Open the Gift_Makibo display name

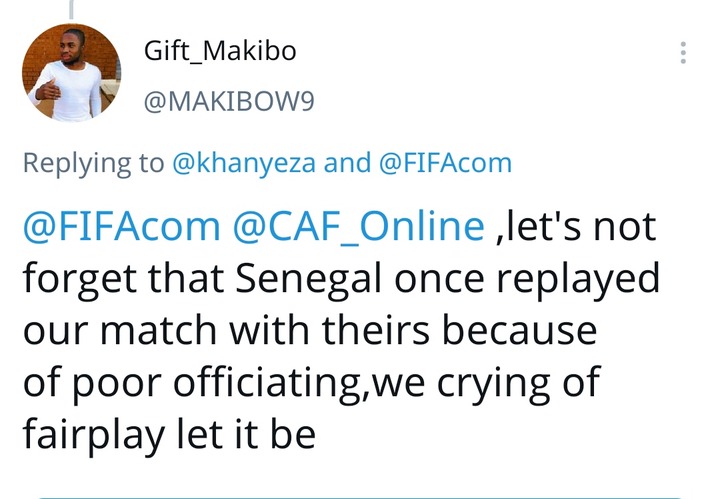coord(220,51)
